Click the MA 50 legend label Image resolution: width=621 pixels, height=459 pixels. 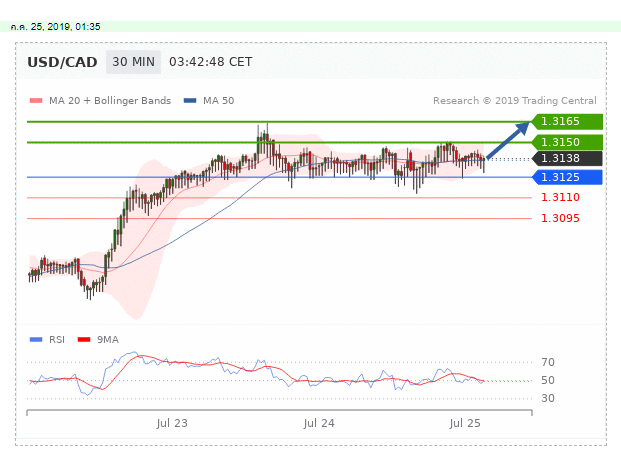pos(218,101)
